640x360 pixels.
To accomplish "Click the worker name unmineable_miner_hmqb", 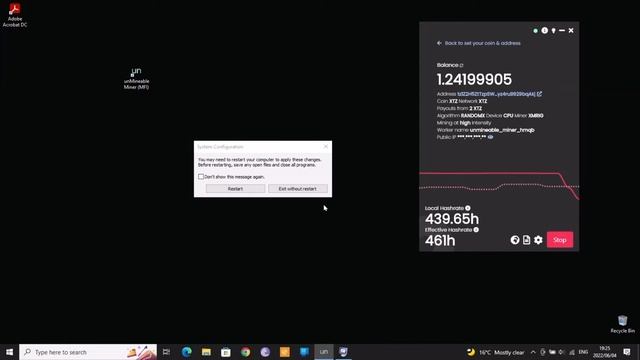I will 502,130.
